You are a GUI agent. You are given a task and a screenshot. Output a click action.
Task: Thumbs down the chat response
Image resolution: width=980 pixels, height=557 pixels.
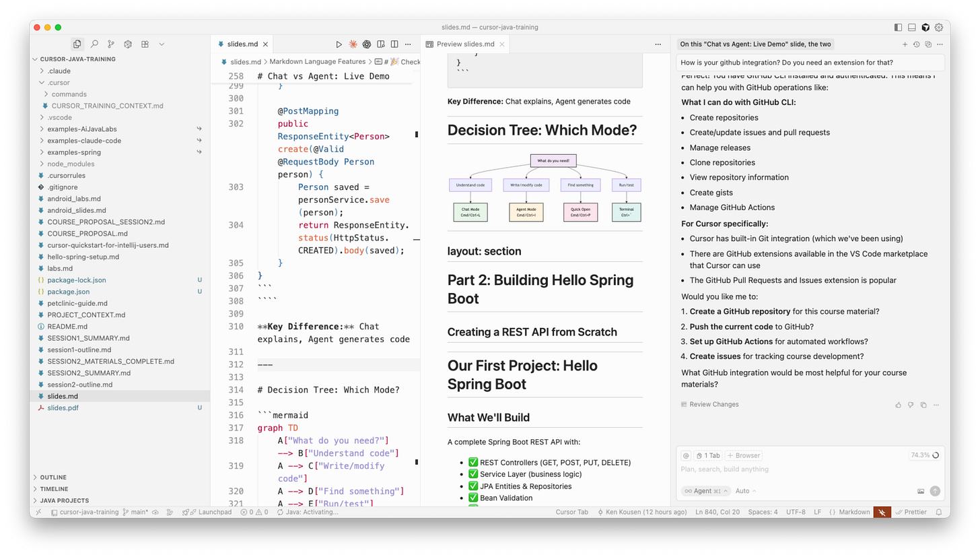(x=911, y=405)
